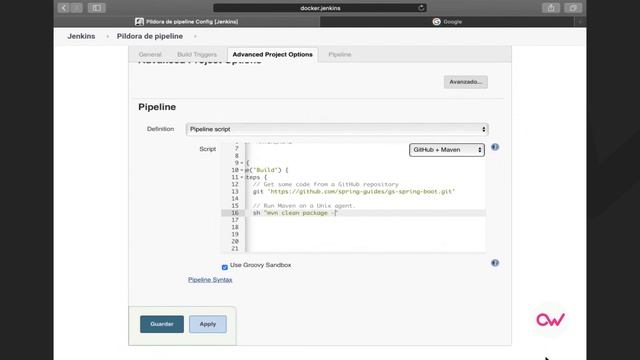Click line number 21 in the gutter
Image resolution: width=640 pixels, height=360 pixels.
pos(235,249)
